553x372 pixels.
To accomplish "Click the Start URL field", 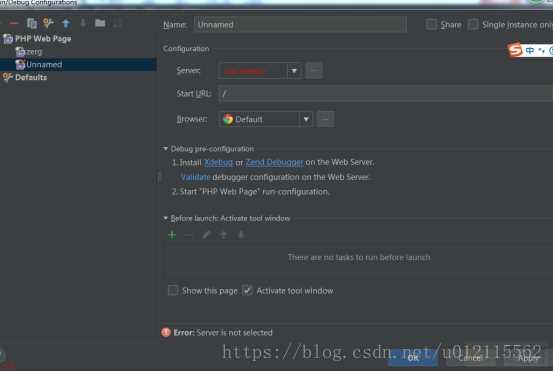I will click(385, 94).
